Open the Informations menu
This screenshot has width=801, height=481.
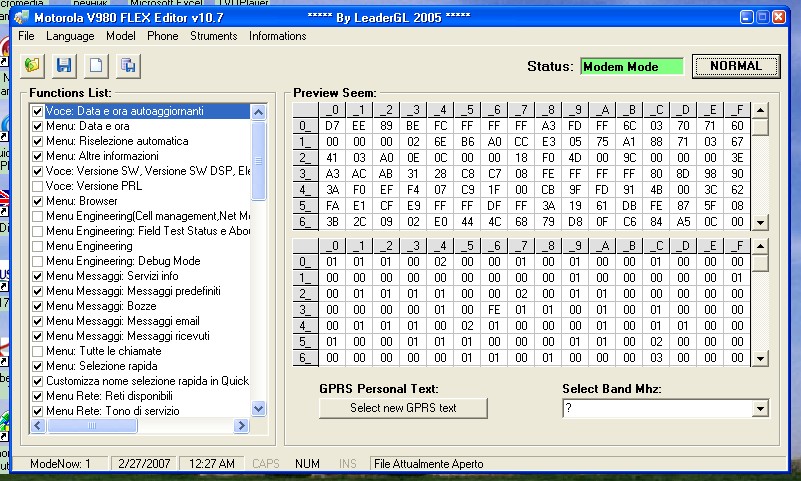(277, 36)
